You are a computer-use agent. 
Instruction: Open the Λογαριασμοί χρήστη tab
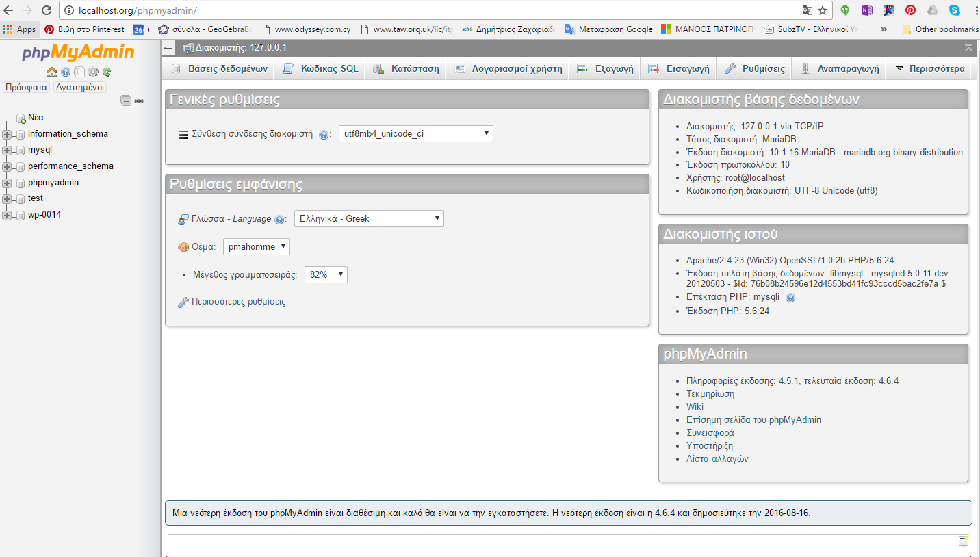click(x=508, y=68)
